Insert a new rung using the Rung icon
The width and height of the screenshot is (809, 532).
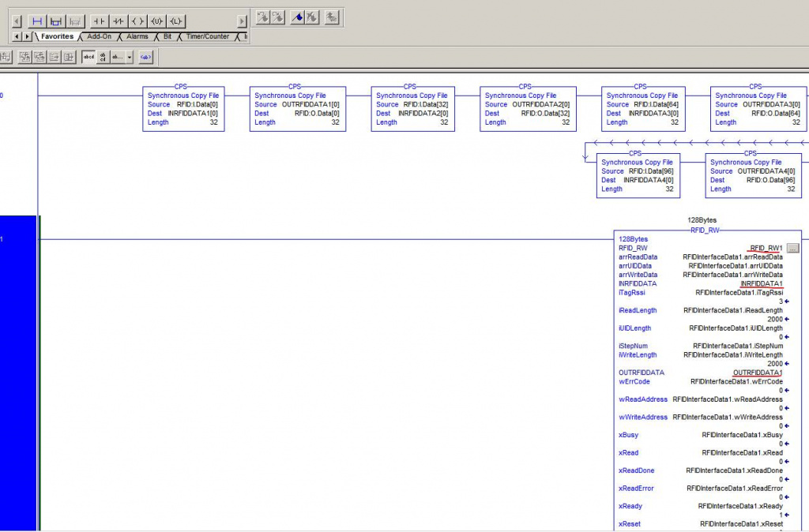pos(36,21)
